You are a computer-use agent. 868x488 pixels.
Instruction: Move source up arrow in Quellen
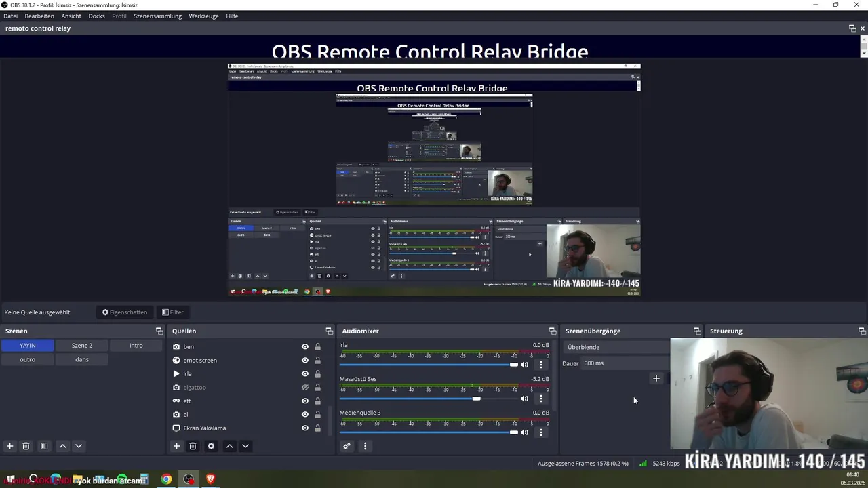pos(229,446)
